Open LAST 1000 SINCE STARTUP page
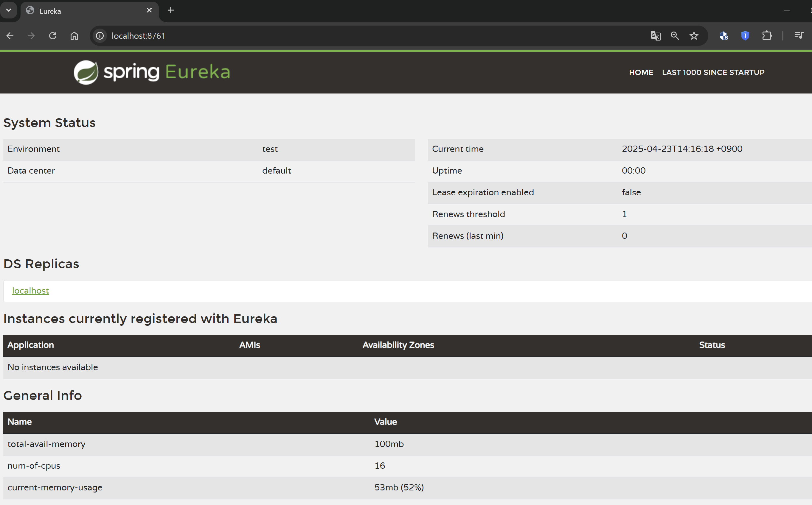 point(713,72)
